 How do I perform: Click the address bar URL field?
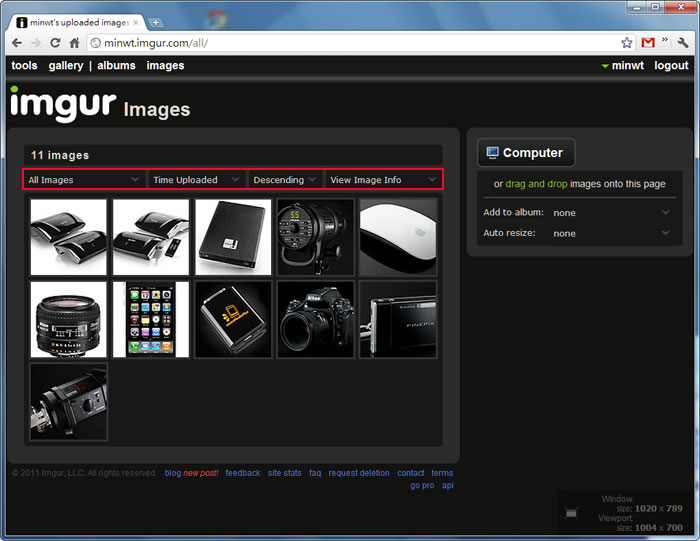353,43
